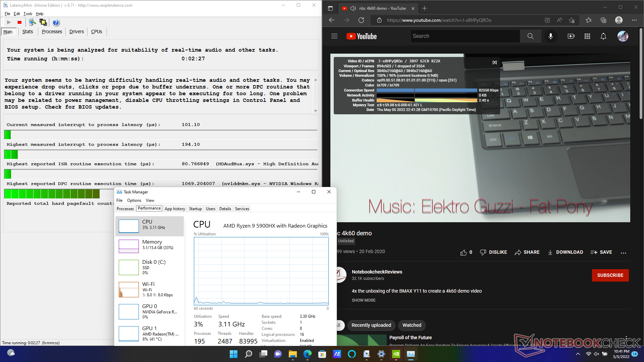This screenshot has height=362, width=644.
Task: Click the YouTube Search input field
Action: (465, 36)
